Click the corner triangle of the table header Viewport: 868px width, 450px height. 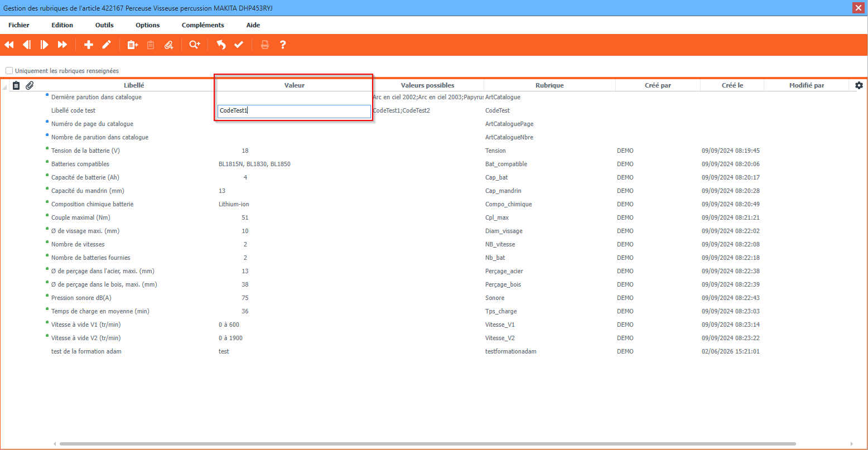pos(5,86)
